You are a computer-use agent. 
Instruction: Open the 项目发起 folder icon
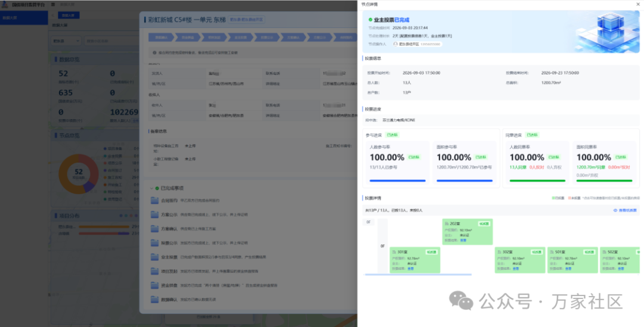(x=154, y=271)
